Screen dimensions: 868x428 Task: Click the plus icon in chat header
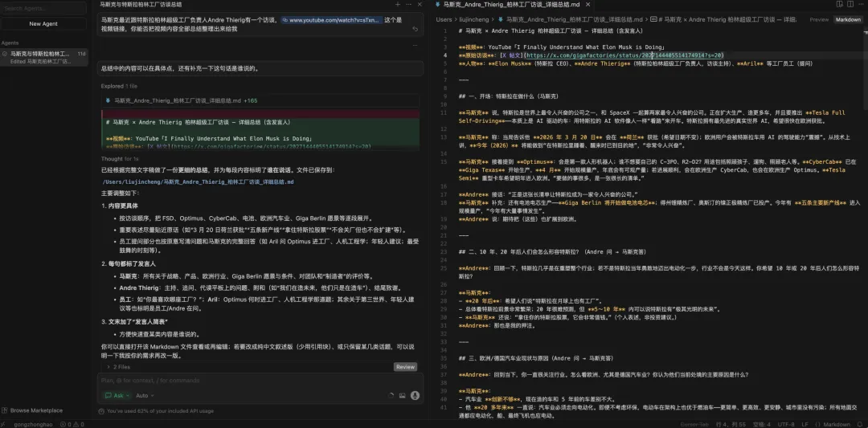(398, 4)
